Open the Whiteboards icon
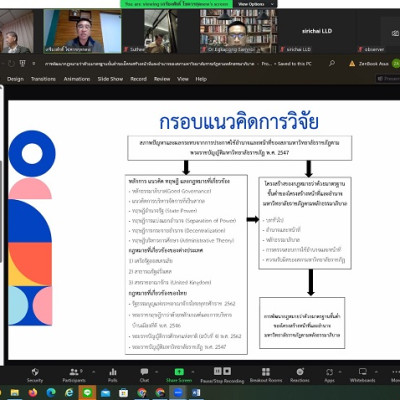The width and height of the screenshot is (400, 400). 362,372
